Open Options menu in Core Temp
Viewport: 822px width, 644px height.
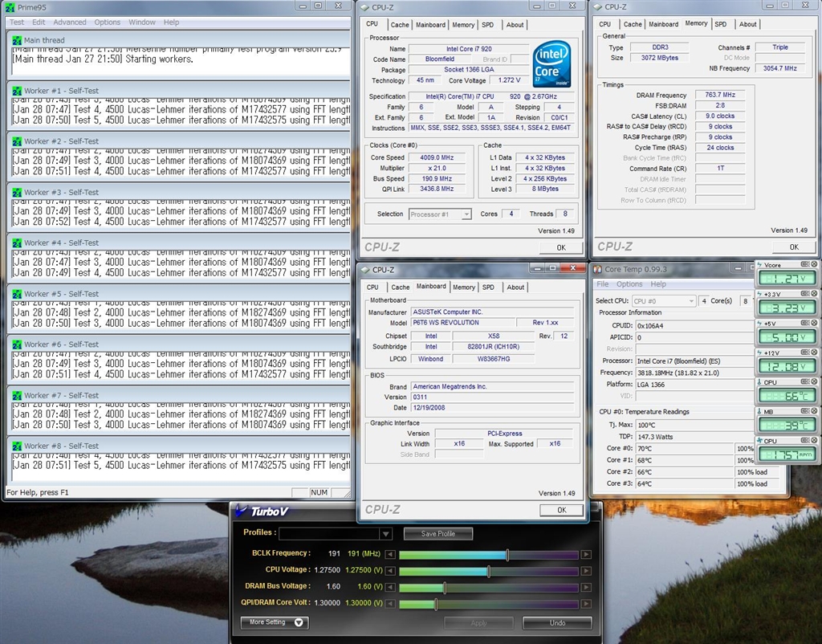click(629, 284)
